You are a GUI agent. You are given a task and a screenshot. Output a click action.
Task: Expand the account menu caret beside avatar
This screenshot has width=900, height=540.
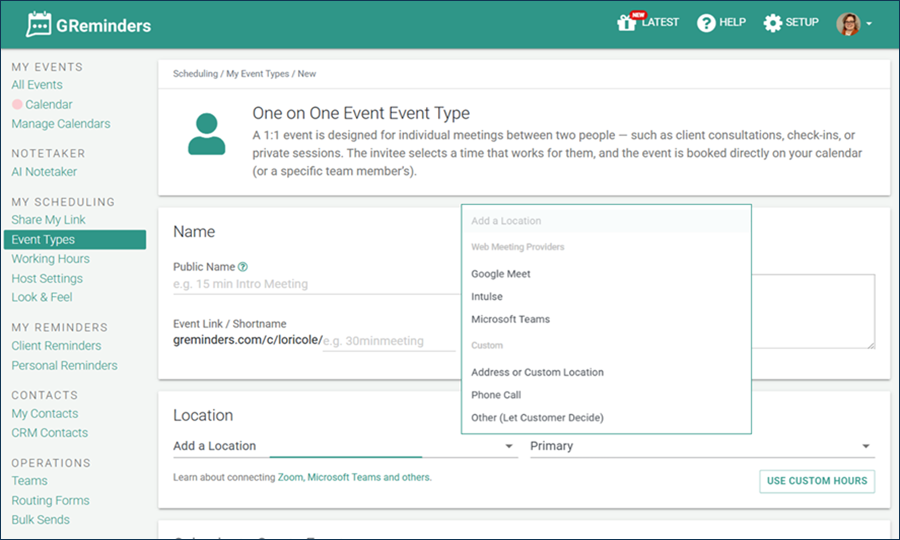point(869,24)
